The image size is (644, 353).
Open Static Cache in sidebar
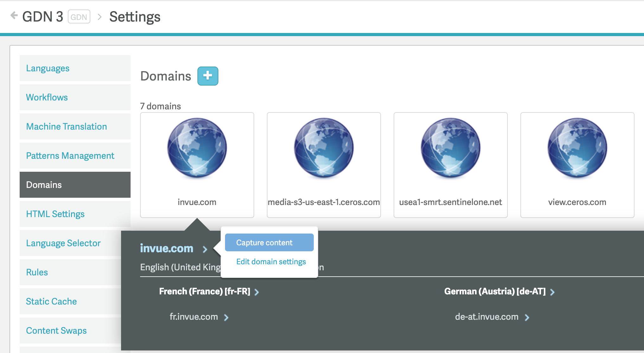click(x=51, y=301)
